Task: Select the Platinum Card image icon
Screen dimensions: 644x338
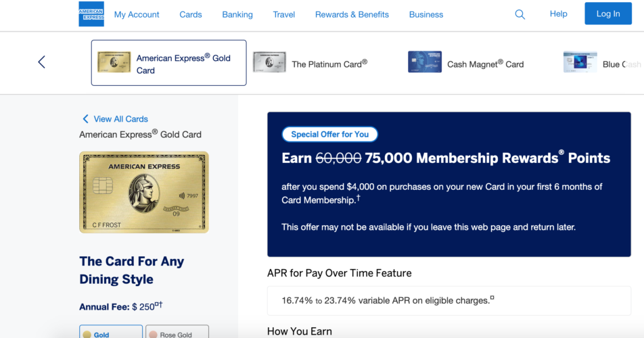Action: 269,62
